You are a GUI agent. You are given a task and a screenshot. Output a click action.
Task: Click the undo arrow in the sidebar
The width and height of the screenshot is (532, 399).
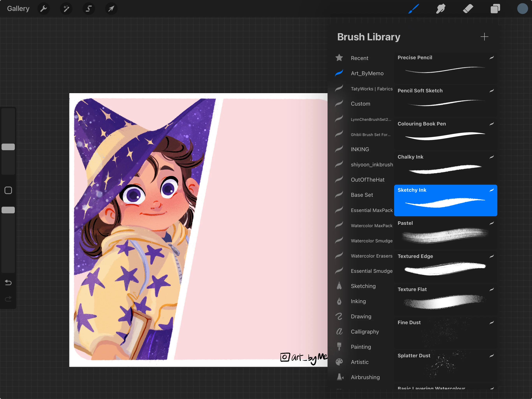(x=8, y=282)
